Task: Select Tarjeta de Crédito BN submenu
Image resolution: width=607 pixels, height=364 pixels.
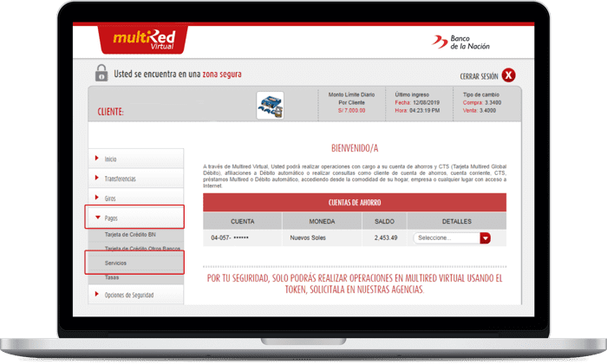Action: pos(130,234)
